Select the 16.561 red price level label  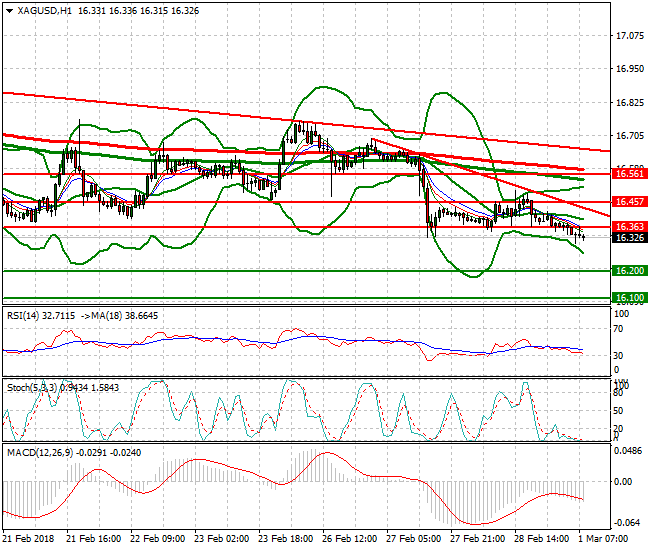[x=630, y=174]
